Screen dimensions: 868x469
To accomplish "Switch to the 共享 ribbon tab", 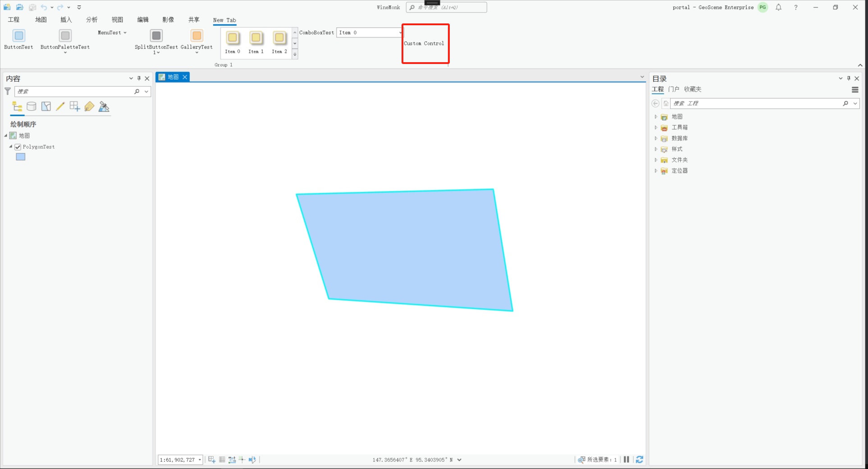I will coord(194,20).
